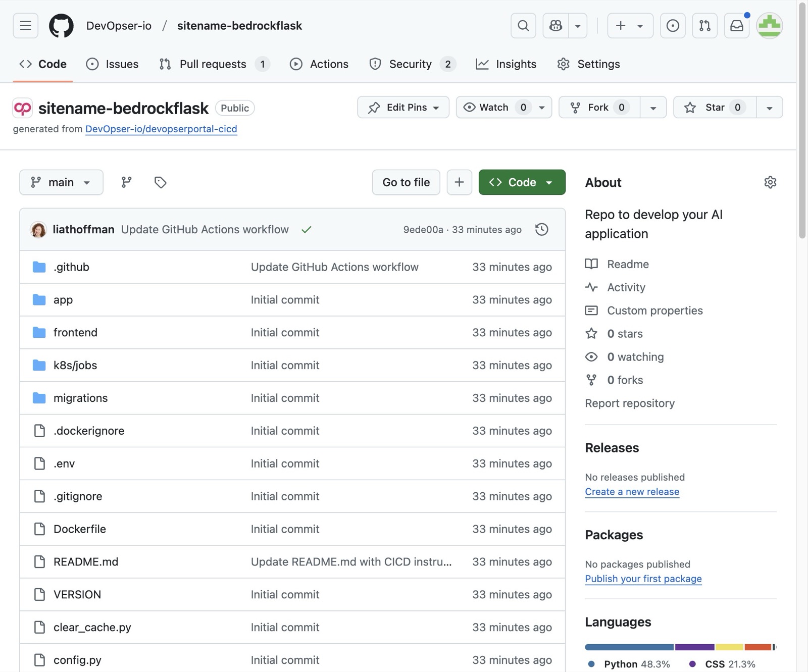Click Create a new release
The image size is (808, 672).
coord(632,492)
